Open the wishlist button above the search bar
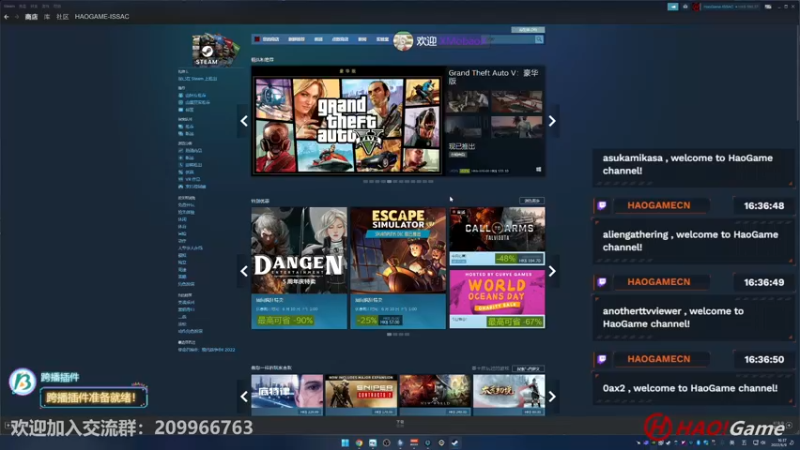This screenshot has height=450, width=800. click(x=528, y=30)
